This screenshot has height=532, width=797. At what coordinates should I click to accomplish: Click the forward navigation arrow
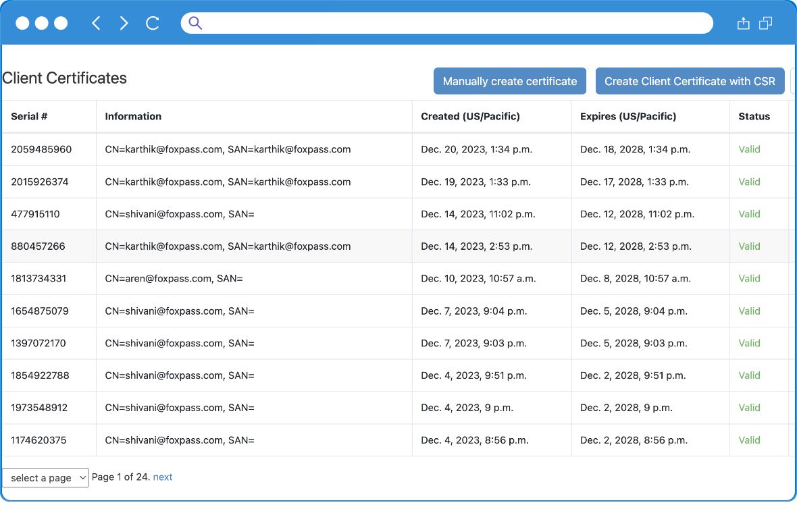click(x=124, y=22)
